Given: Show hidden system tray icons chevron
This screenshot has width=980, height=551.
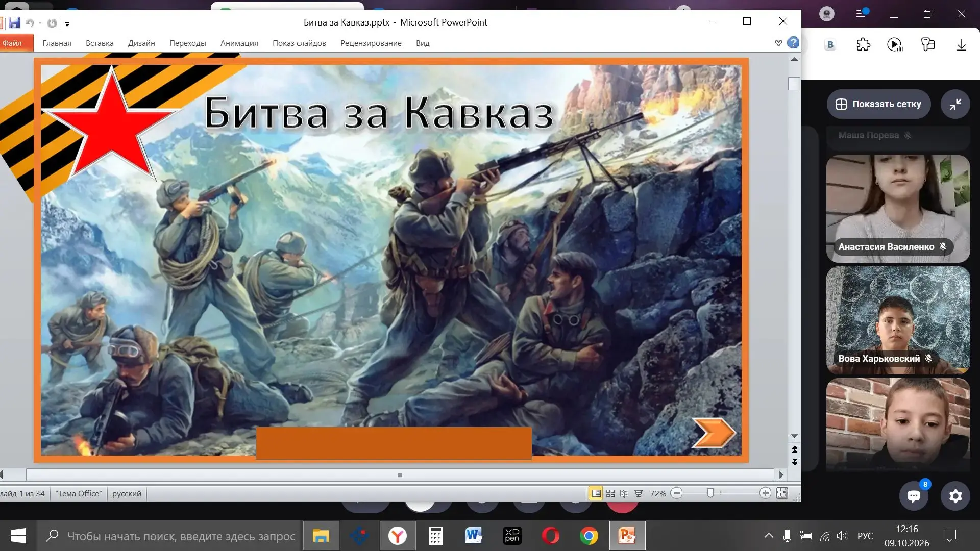Looking at the screenshot, I should (768, 536).
